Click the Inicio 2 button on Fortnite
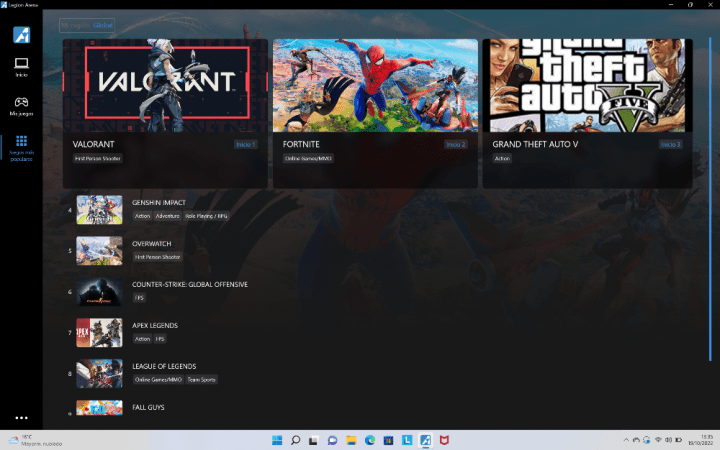The height and width of the screenshot is (450, 720). 456,145
